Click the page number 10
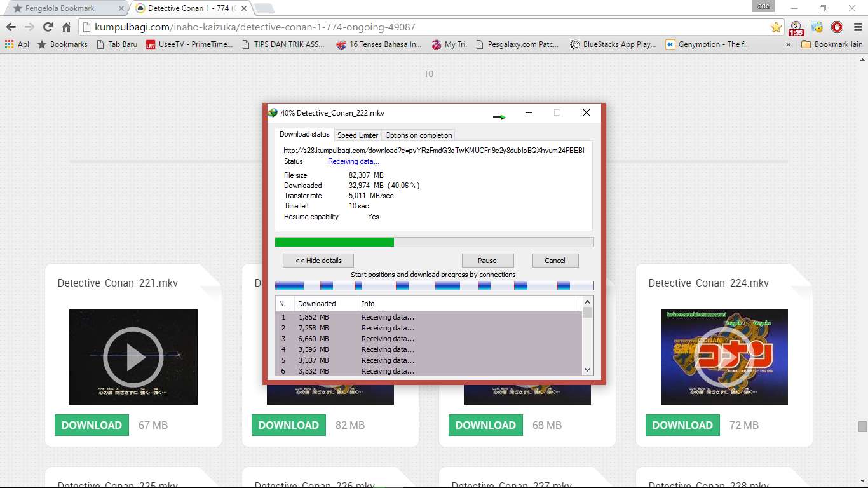 [x=429, y=74]
